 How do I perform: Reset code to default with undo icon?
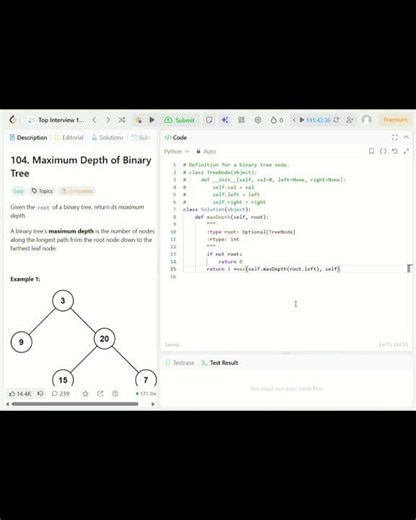(395, 151)
